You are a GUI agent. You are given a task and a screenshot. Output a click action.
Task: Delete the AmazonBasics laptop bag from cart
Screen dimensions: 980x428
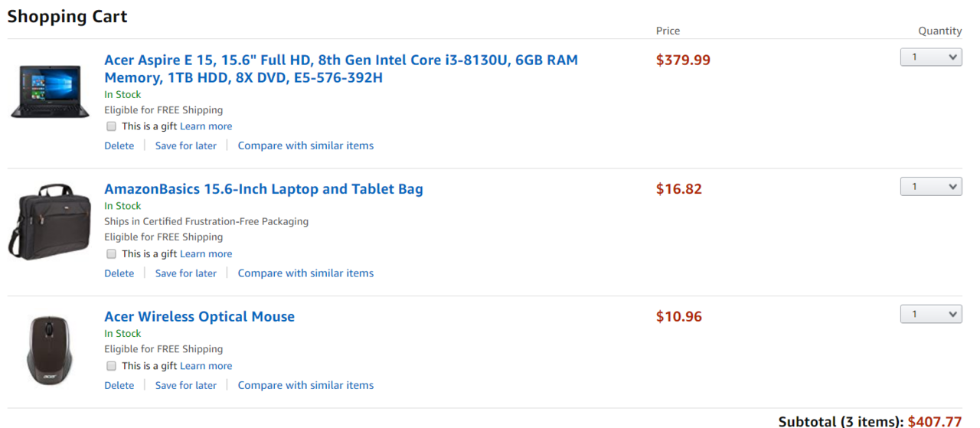click(x=119, y=273)
